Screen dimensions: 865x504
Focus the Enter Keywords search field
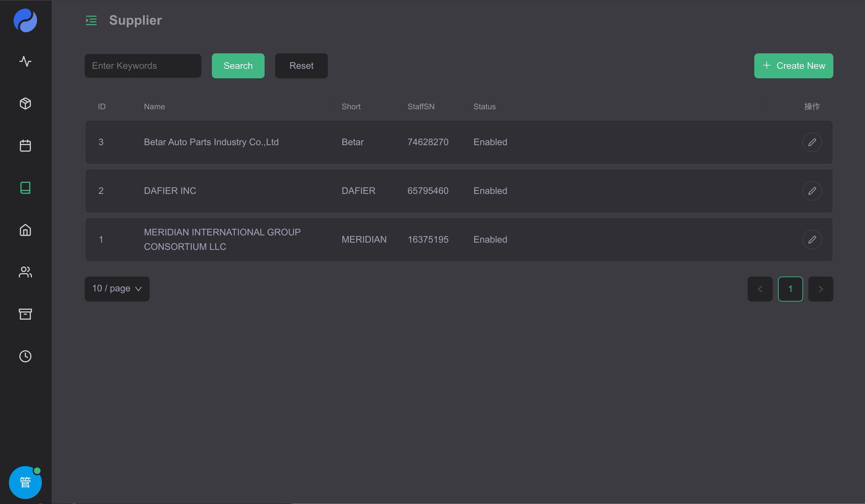click(143, 66)
